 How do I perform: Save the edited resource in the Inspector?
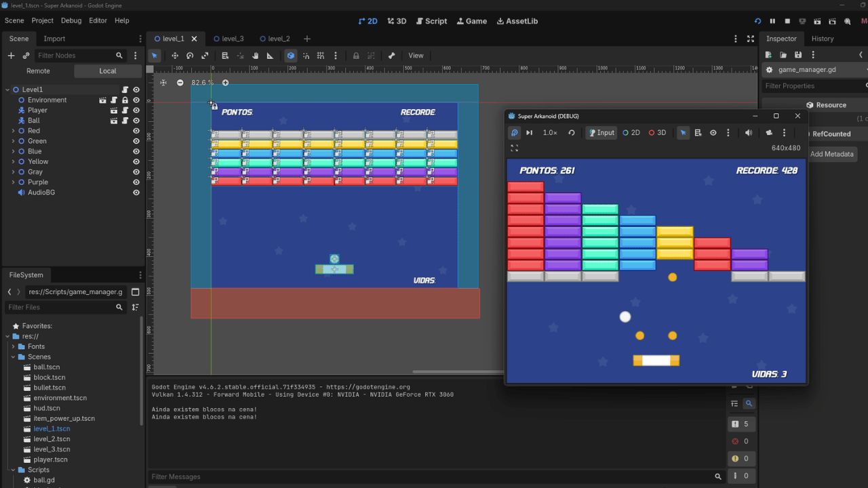(x=798, y=55)
